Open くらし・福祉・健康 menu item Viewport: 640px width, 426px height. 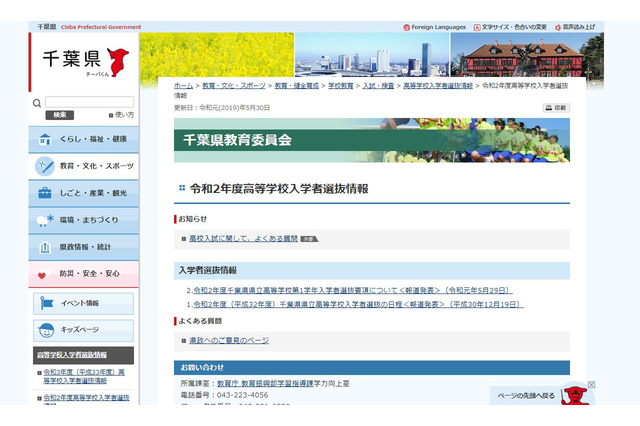coord(84,139)
